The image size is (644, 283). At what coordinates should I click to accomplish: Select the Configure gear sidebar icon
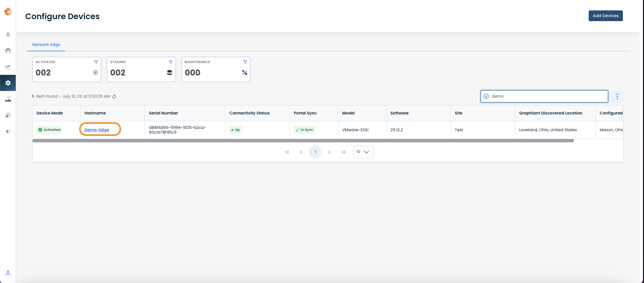[x=8, y=83]
